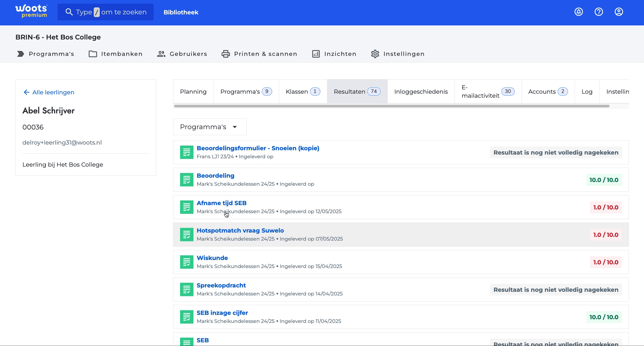
Task: Click the Inzichten chart icon
Action: pyautogui.click(x=316, y=54)
